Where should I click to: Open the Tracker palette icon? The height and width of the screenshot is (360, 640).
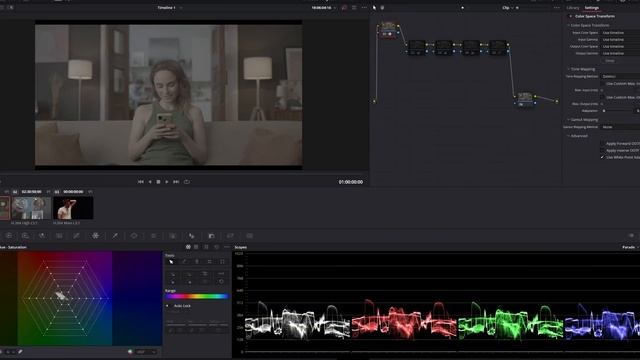(153, 236)
